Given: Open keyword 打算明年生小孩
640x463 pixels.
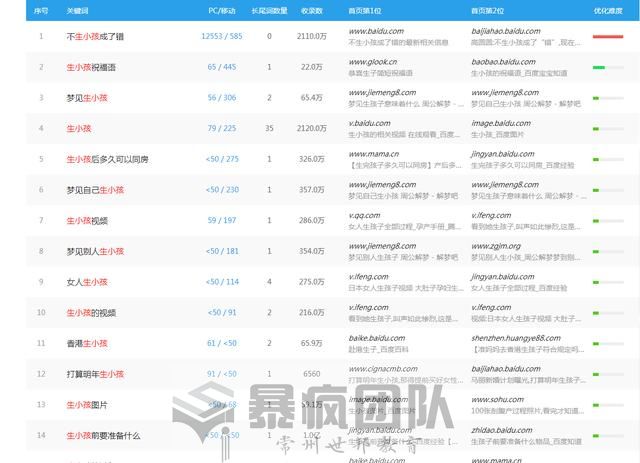Looking at the screenshot, I should point(95,374).
